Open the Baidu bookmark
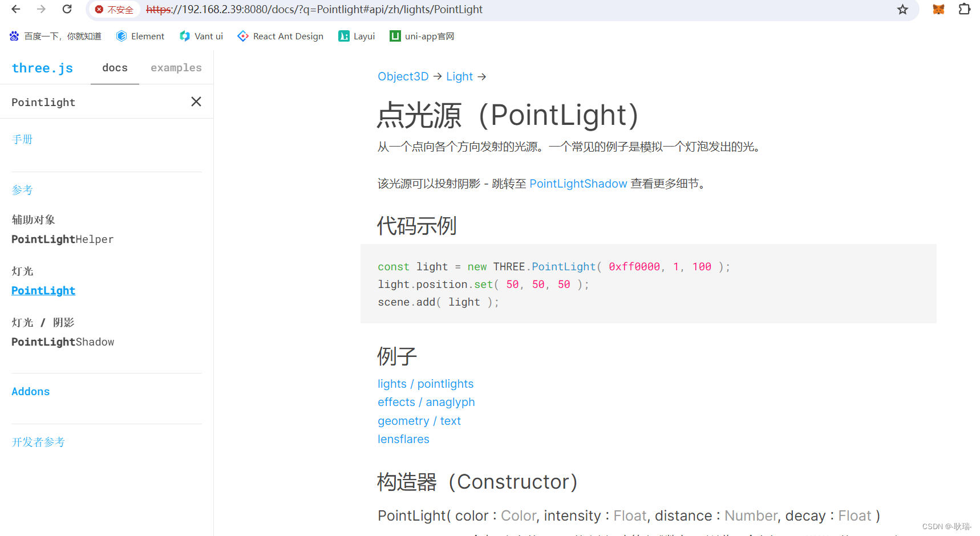Image resolution: width=980 pixels, height=536 pixels. [x=55, y=36]
